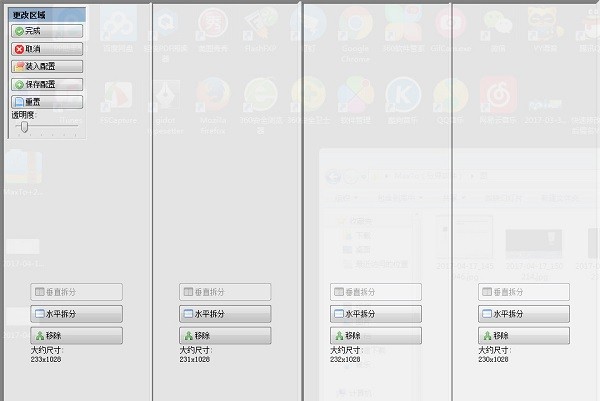Split the 233x1028 region with 水平拆分
Image resolution: width=600 pixels, height=401 pixels.
(x=77, y=314)
